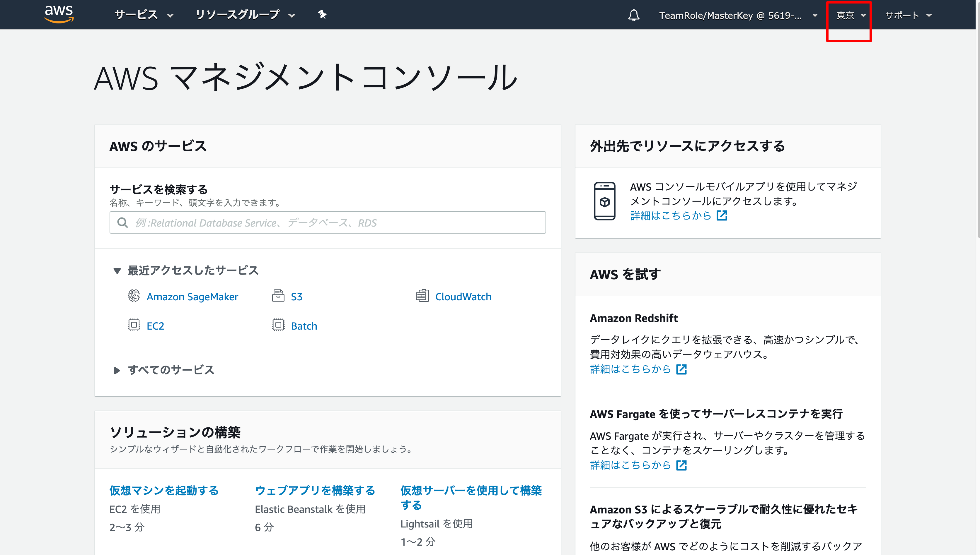This screenshot has width=980, height=555.
Task: Open Amazon SageMaker link
Action: click(192, 297)
